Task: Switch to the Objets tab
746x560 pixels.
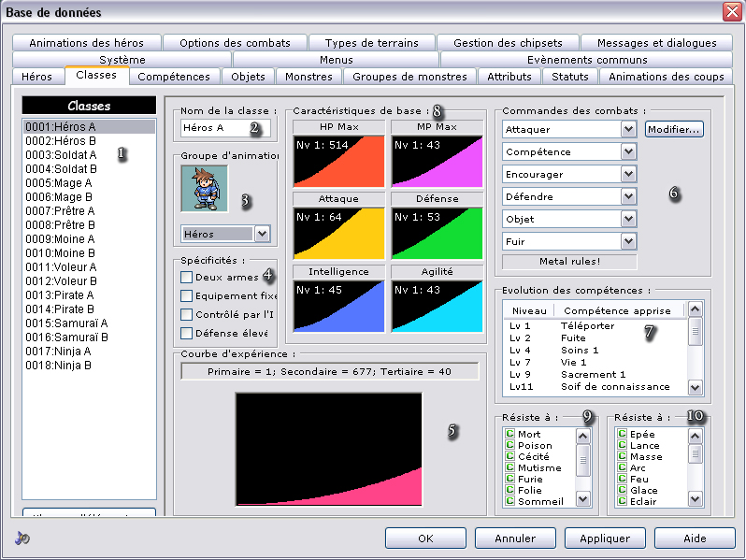Action: pos(248,77)
